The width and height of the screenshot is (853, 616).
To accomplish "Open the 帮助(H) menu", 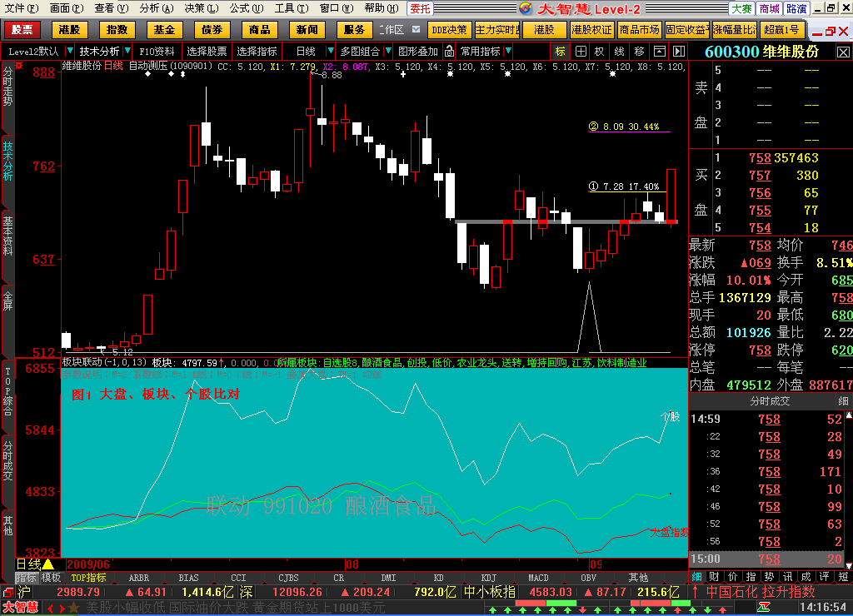I will pos(382,8).
